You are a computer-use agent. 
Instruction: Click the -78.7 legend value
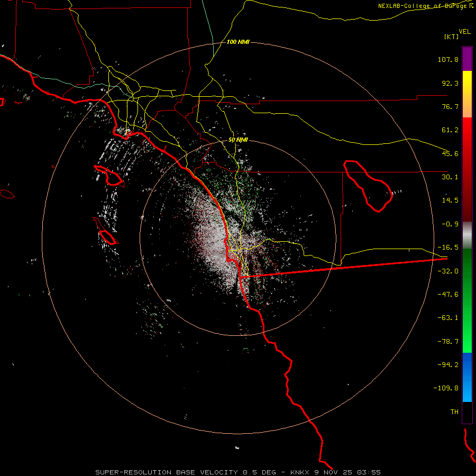(x=448, y=342)
